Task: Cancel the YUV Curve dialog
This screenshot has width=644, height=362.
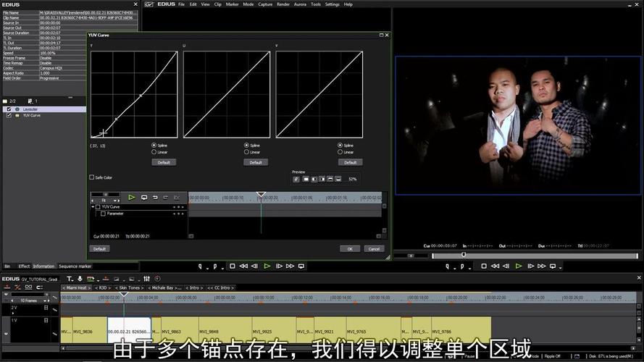Action: (374, 249)
